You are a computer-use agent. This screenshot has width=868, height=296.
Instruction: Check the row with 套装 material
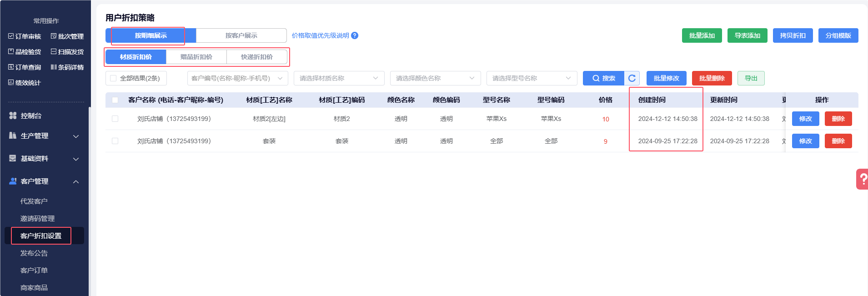[x=115, y=141]
